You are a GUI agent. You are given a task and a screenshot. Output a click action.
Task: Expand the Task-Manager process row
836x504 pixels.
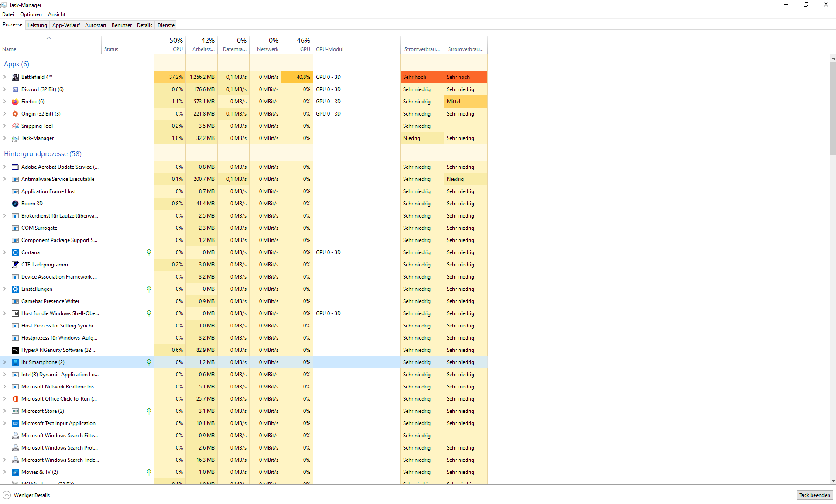(x=5, y=138)
